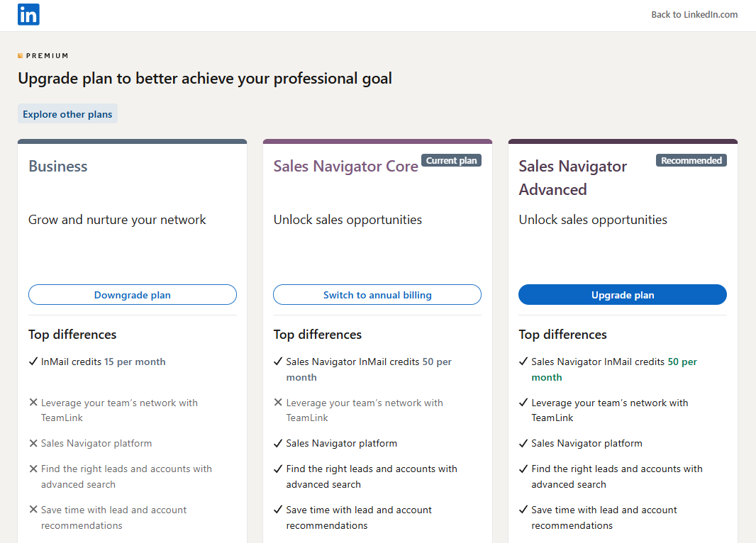Click the LinkedIn logo in the header
Screen dimensions: 756x543
click(x=28, y=14)
